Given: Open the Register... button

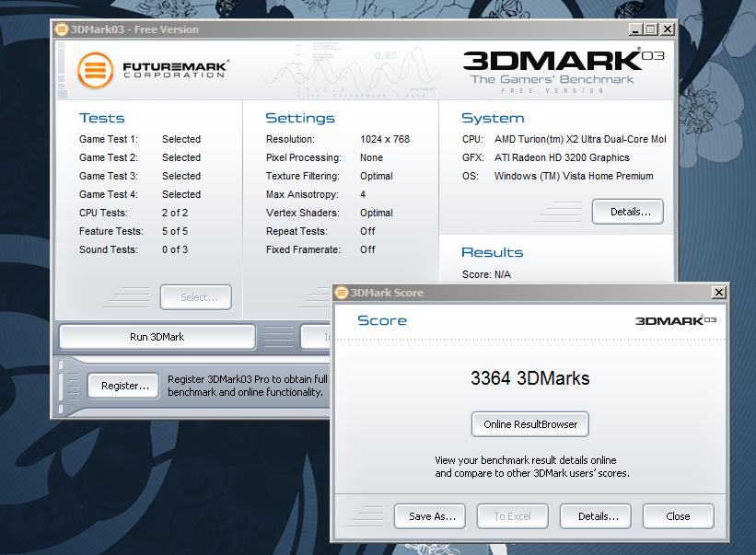Looking at the screenshot, I should coord(123,386).
